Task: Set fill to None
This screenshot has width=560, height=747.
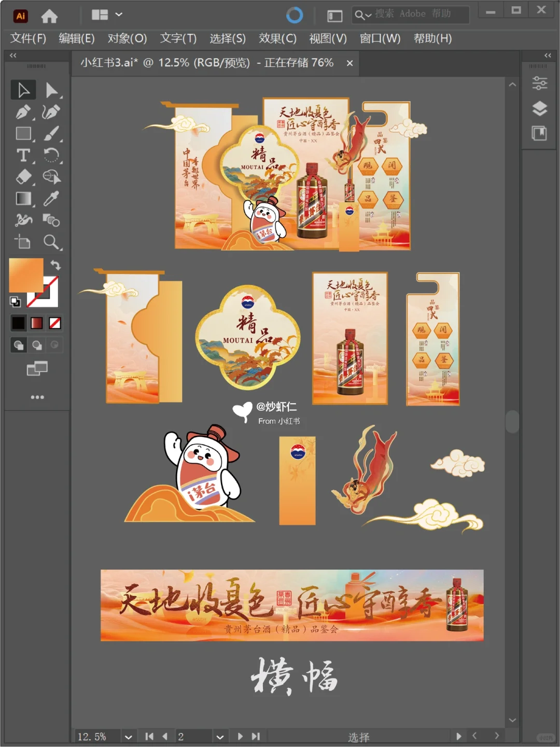Action: click(x=55, y=323)
